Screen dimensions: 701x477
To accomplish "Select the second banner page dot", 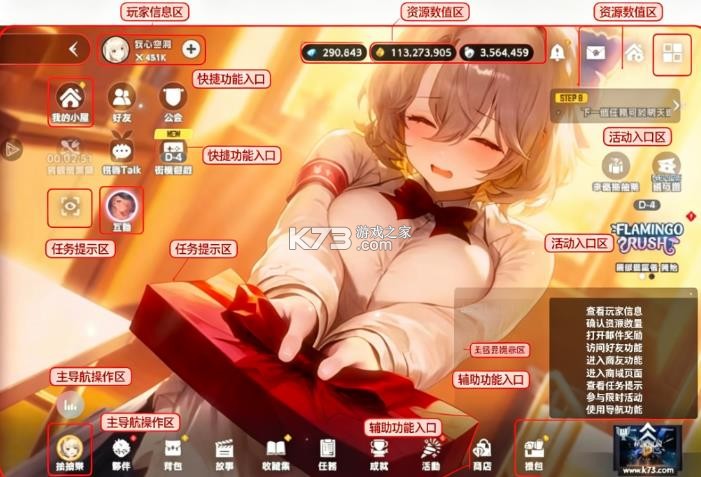I will [652, 277].
